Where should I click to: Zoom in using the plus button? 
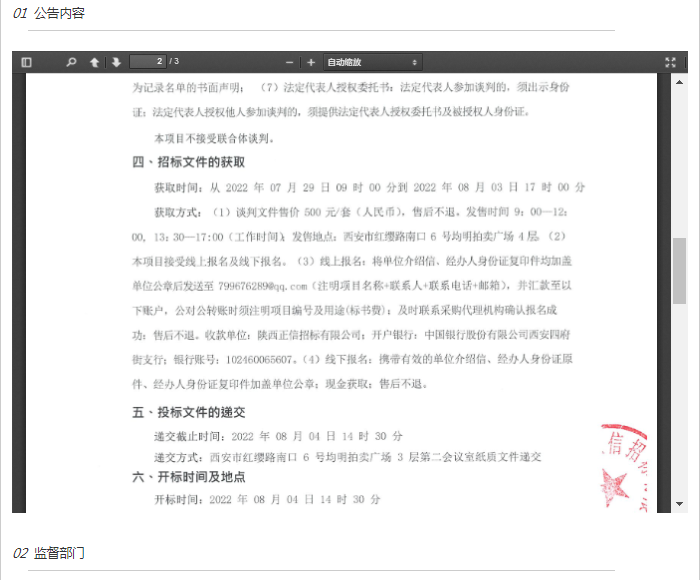coord(311,62)
